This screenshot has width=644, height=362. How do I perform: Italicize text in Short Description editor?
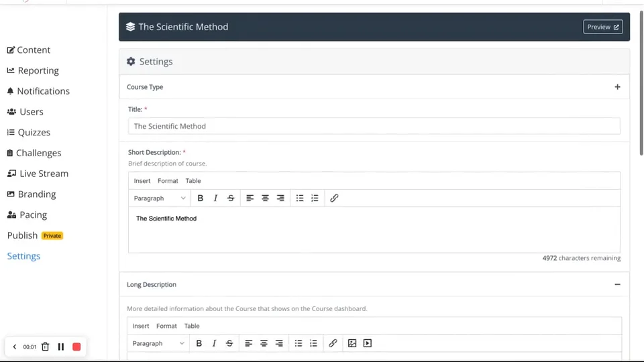pyautogui.click(x=215, y=198)
